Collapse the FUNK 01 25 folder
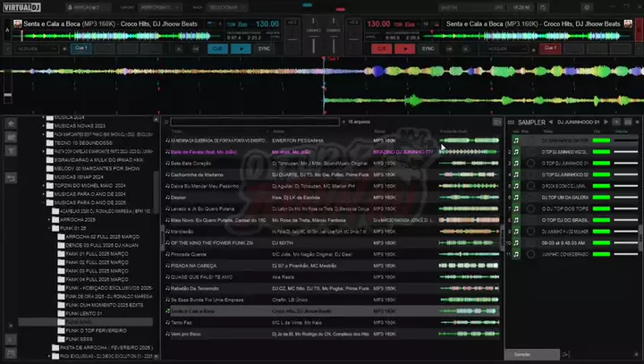 click(x=49, y=228)
